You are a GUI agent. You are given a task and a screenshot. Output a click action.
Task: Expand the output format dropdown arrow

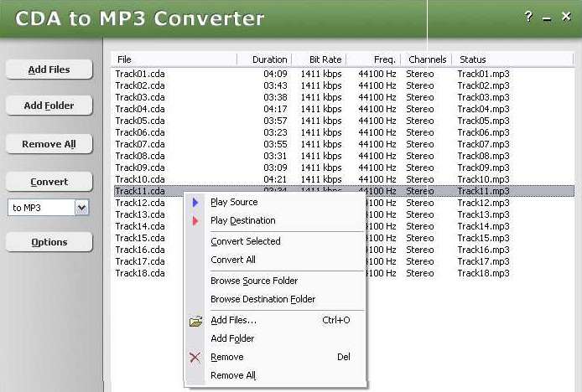coord(81,208)
